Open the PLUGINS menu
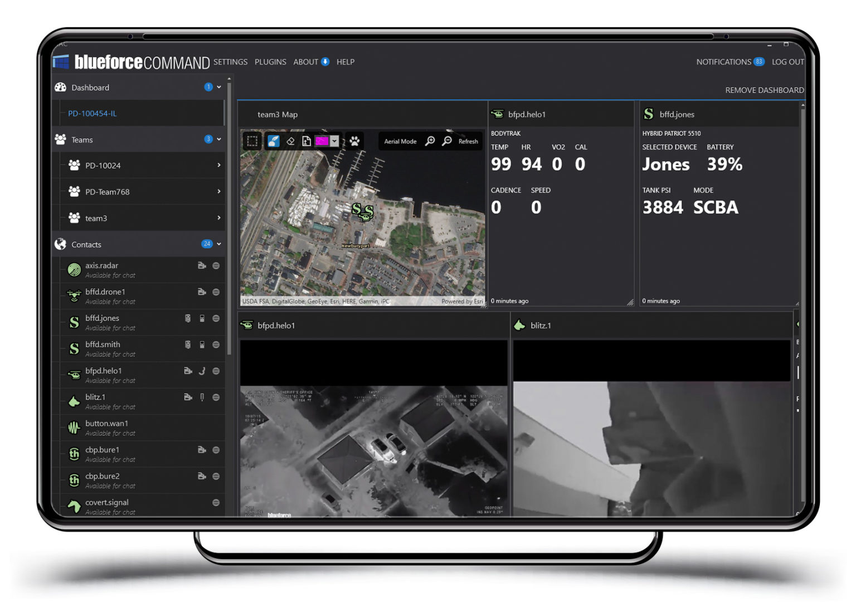Image resolution: width=856 pixels, height=616 pixels. point(270,62)
